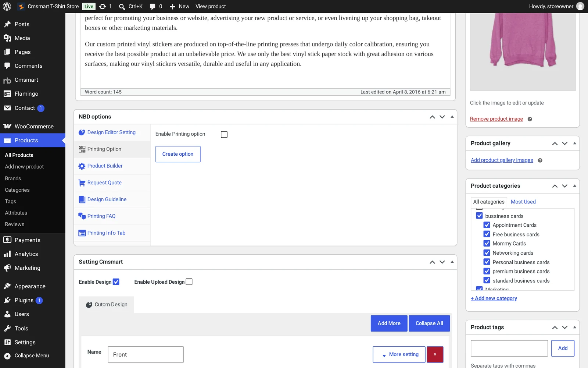Toggle the Product categories panel
The width and height of the screenshot is (588, 368).
pos(574,186)
